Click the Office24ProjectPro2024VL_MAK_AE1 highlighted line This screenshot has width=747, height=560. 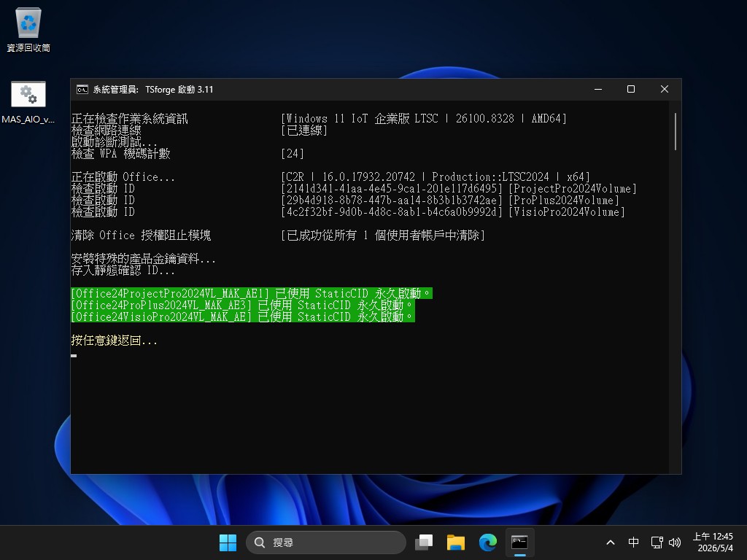coord(252,293)
